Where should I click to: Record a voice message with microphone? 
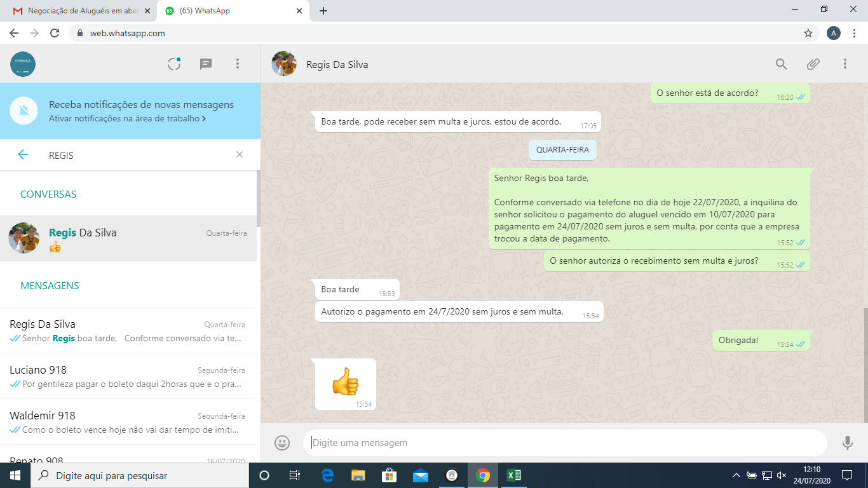pos(847,442)
